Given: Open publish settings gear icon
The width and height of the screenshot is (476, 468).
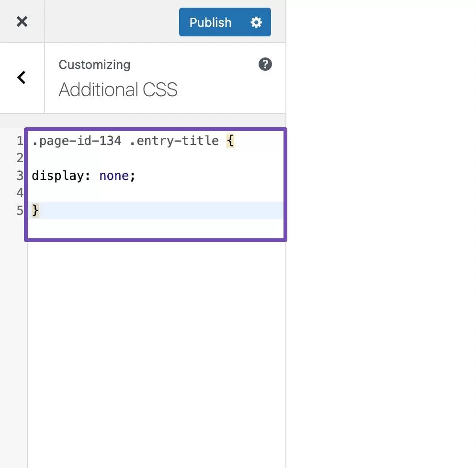Looking at the screenshot, I should point(257,22).
